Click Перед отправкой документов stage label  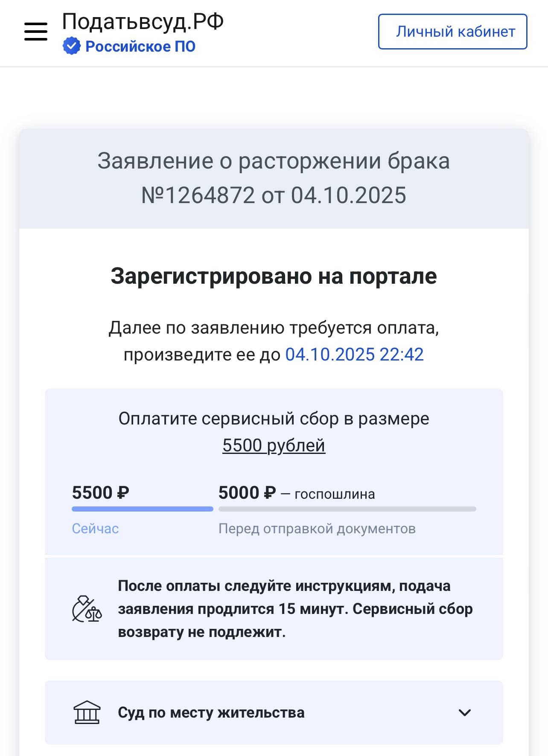click(317, 529)
